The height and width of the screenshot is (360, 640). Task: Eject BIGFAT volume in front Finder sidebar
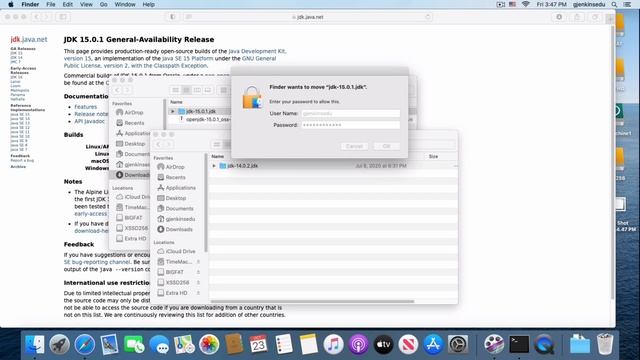pyautogui.click(x=198, y=272)
